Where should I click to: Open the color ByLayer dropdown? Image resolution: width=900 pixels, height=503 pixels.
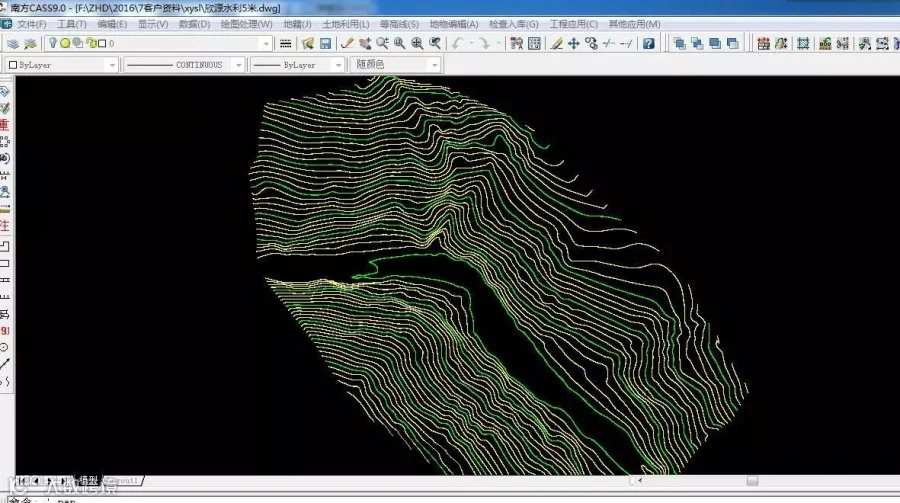(112, 65)
